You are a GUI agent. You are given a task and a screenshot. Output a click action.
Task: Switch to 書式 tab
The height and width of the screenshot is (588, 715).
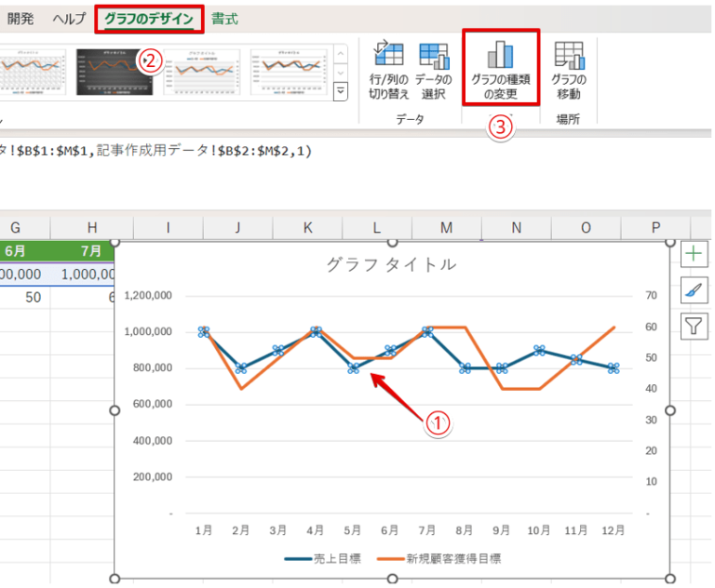224,19
